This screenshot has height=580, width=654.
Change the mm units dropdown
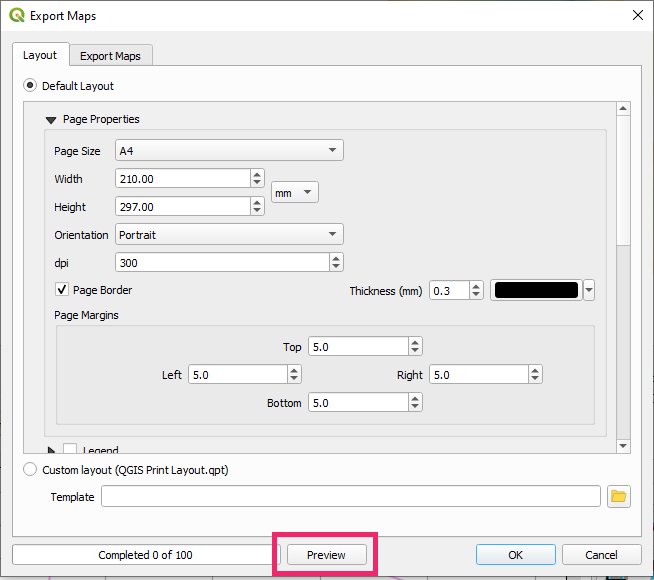click(x=295, y=192)
